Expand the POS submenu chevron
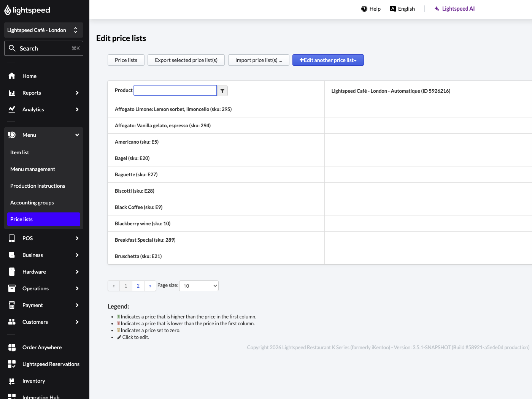532x399 pixels. click(77, 238)
